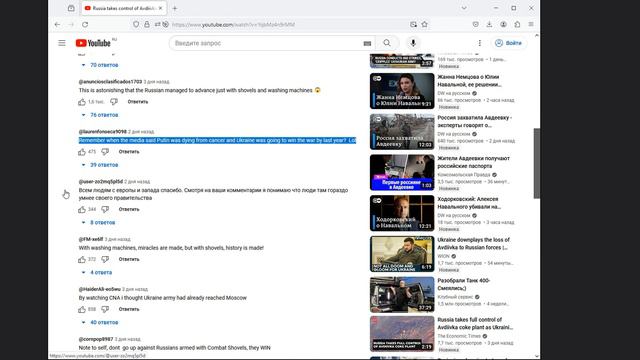Open a new browser tab

pyautogui.click(x=175, y=8)
